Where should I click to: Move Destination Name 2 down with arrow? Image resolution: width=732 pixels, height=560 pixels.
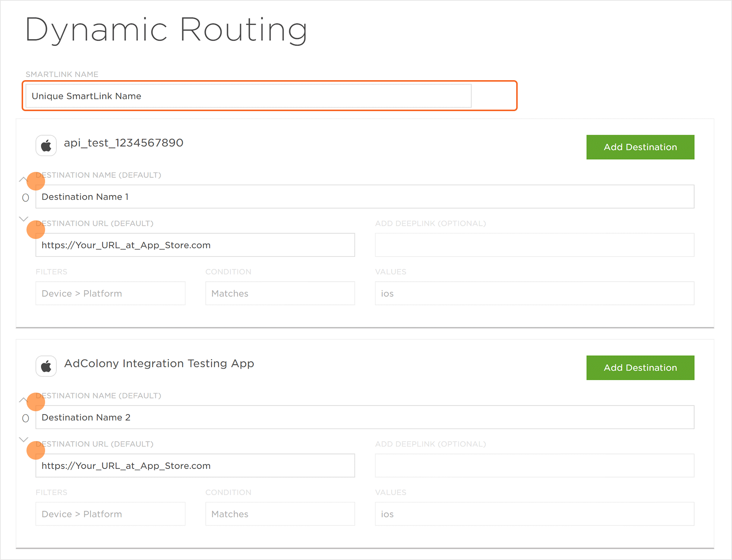(23, 440)
